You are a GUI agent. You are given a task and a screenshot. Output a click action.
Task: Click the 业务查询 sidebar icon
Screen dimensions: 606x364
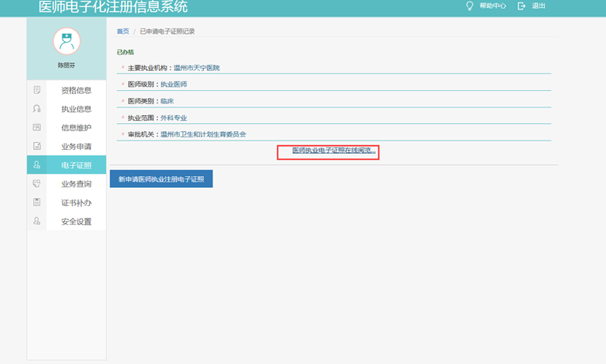36,183
